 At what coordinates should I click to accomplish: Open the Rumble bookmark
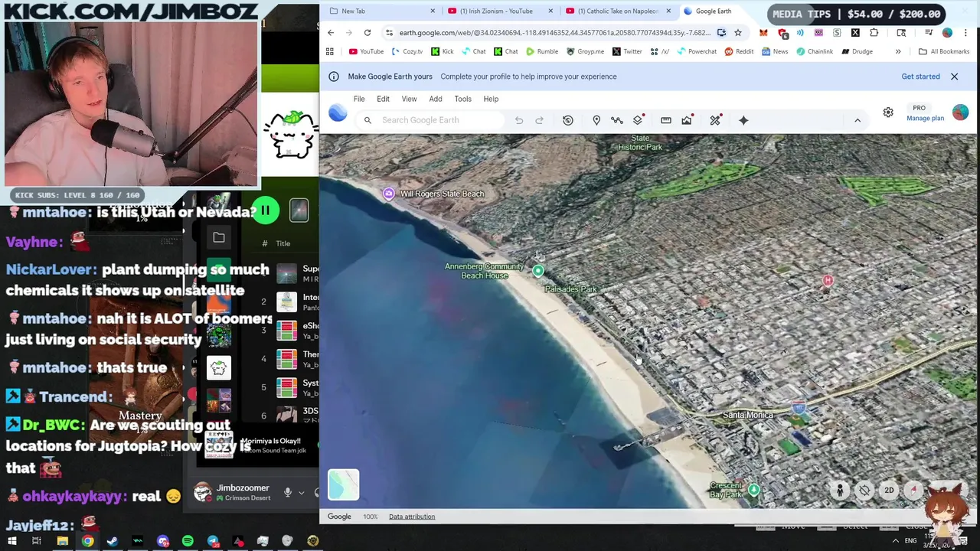pyautogui.click(x=541, y=51)
